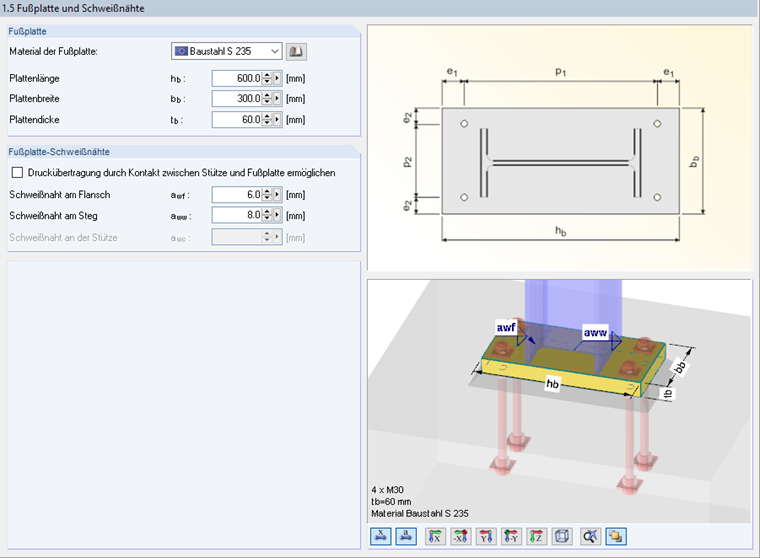Click the Schweißnaht am Flansch field

tap(237, 195)
